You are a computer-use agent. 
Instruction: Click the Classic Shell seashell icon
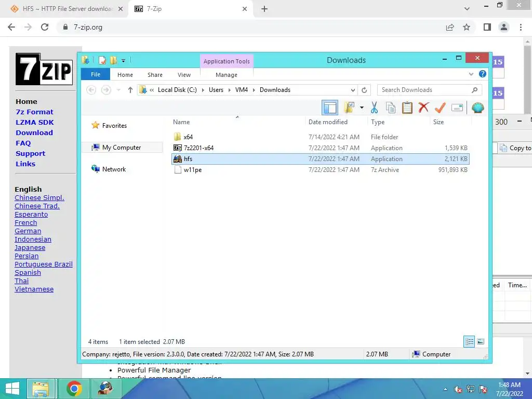pyautogui.click(x=478, y=108)
